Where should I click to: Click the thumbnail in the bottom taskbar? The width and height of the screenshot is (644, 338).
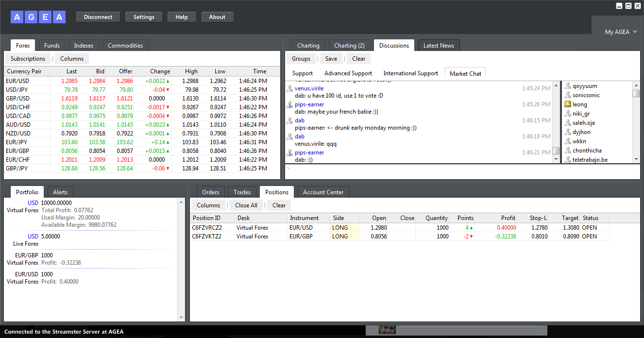(387, 329)
